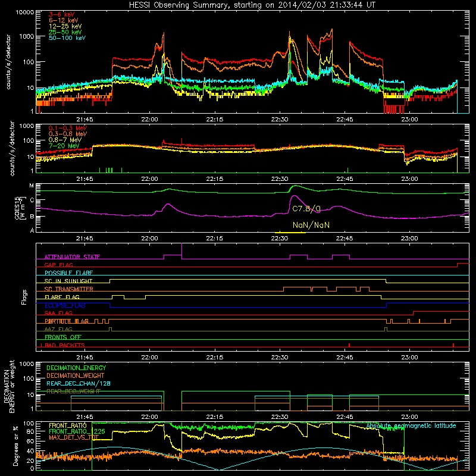
Task: Click the "10000" tick on top panel
Action: 25,12
